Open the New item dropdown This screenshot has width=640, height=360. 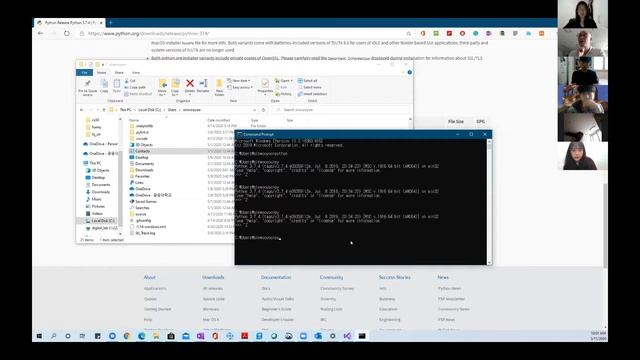(239, 81)
